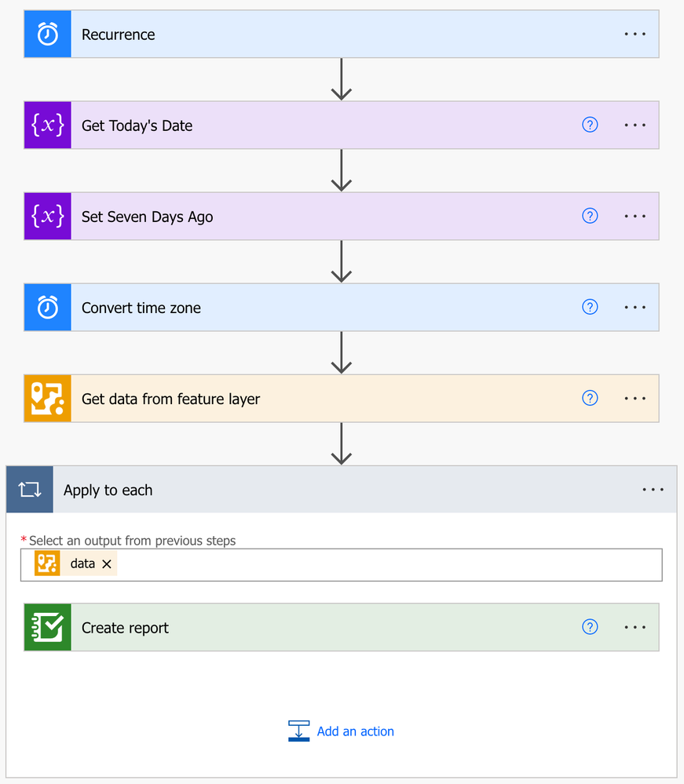This screenshot has height=784, width=684.
Task: Click the Recurrence clock icon
Action: [48, 35]
